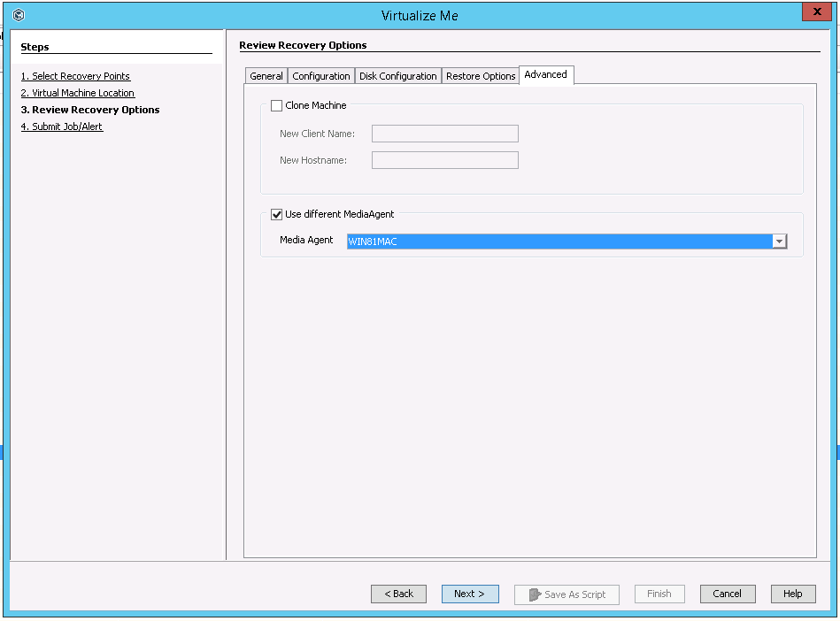Switch to the General tab
The image size is (840, 621).
[266, 76]
